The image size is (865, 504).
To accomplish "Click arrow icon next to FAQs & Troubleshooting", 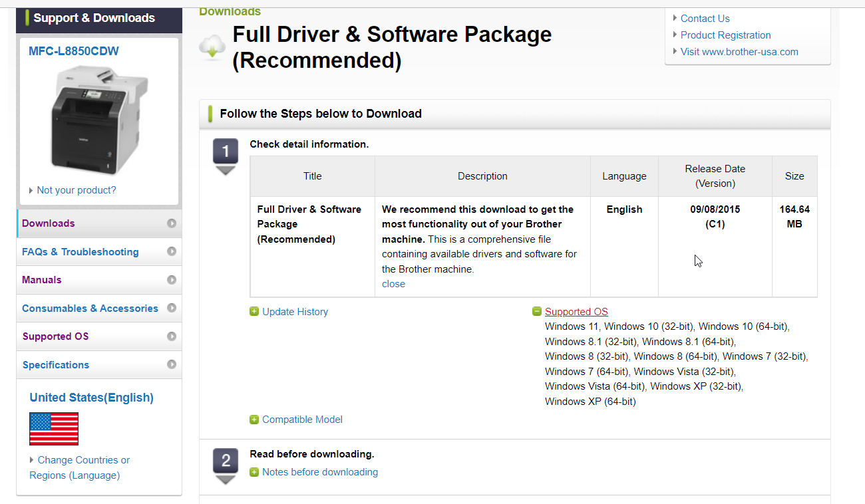I will click(172, 252).
